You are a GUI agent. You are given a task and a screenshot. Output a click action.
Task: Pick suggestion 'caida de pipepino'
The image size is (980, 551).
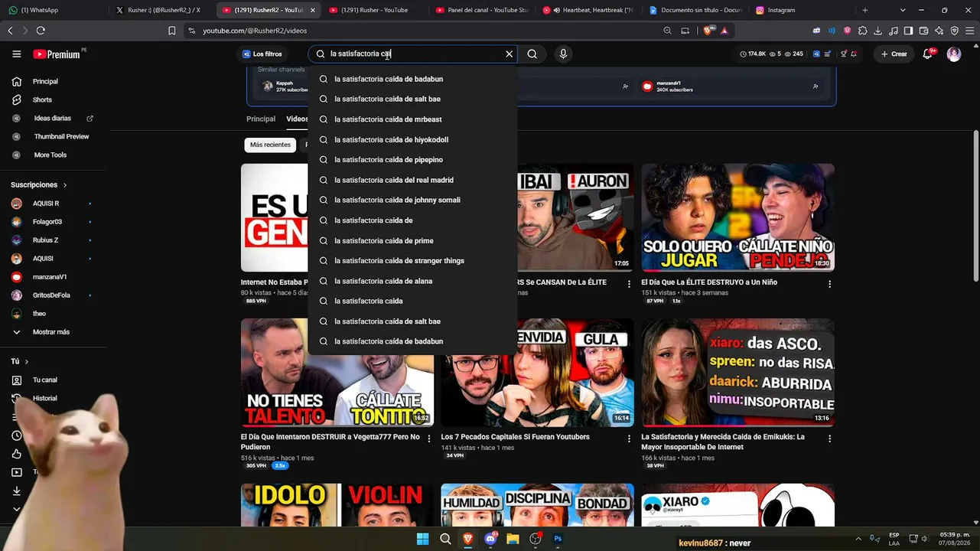tap(412, 160)
